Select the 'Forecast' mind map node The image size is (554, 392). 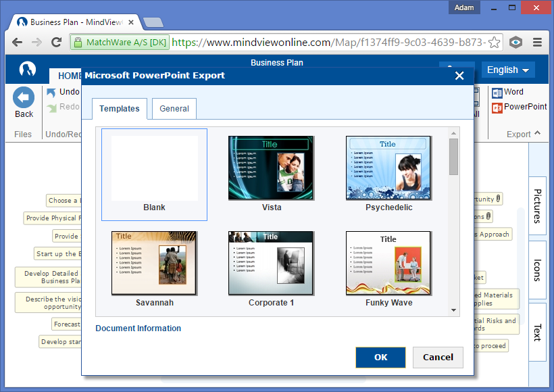tap(66, 324)
